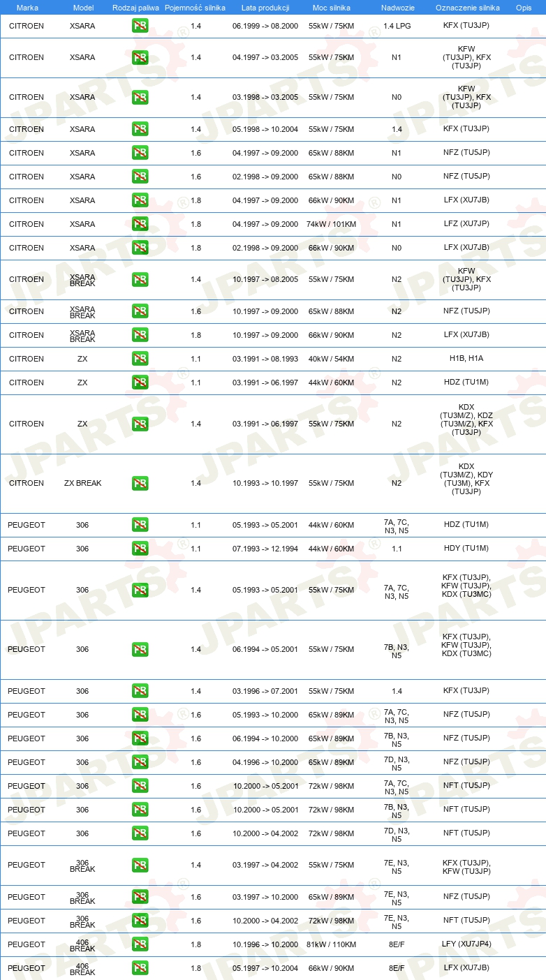Click the fuel icon in the 306 03.1996 -> 07.2001 row

(x=140, y=691)
